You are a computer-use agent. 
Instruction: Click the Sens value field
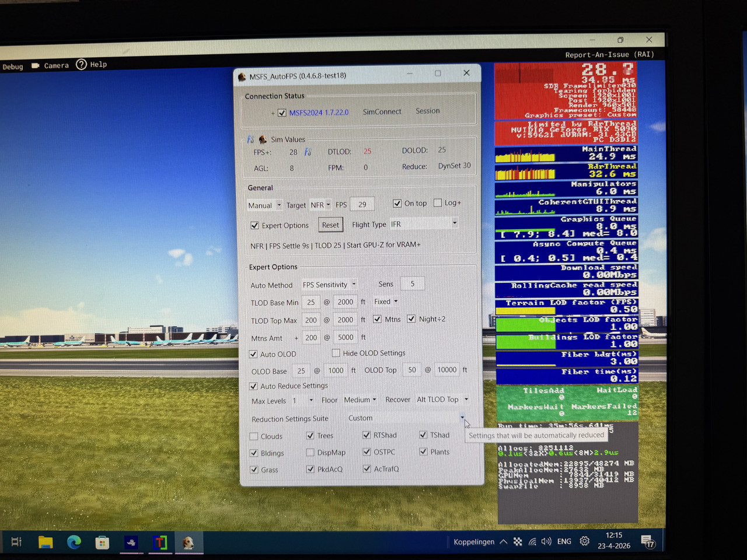click(413, 284)
